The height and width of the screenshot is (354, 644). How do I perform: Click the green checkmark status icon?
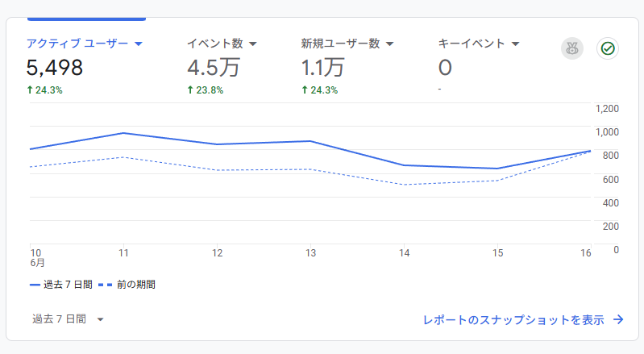coord(608,48)
